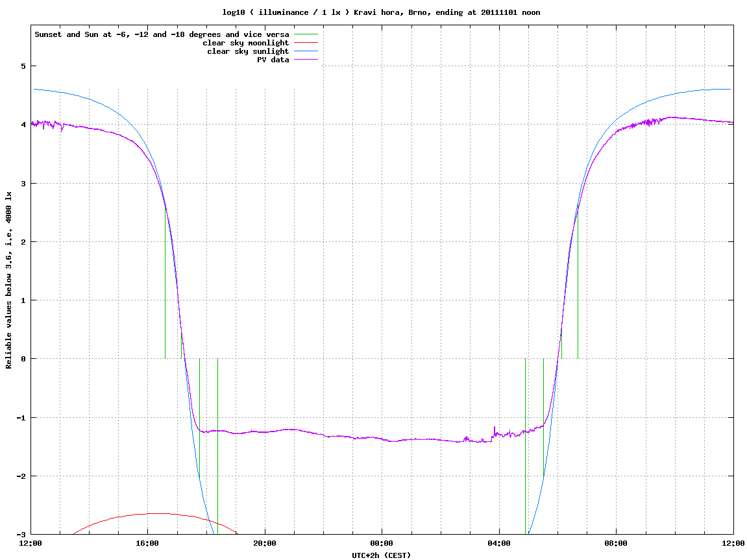Image resolution: width=747 pixels, height=560 pixels.
Task: Click the y-axis tick label 0
Action: tap(23, 359)
